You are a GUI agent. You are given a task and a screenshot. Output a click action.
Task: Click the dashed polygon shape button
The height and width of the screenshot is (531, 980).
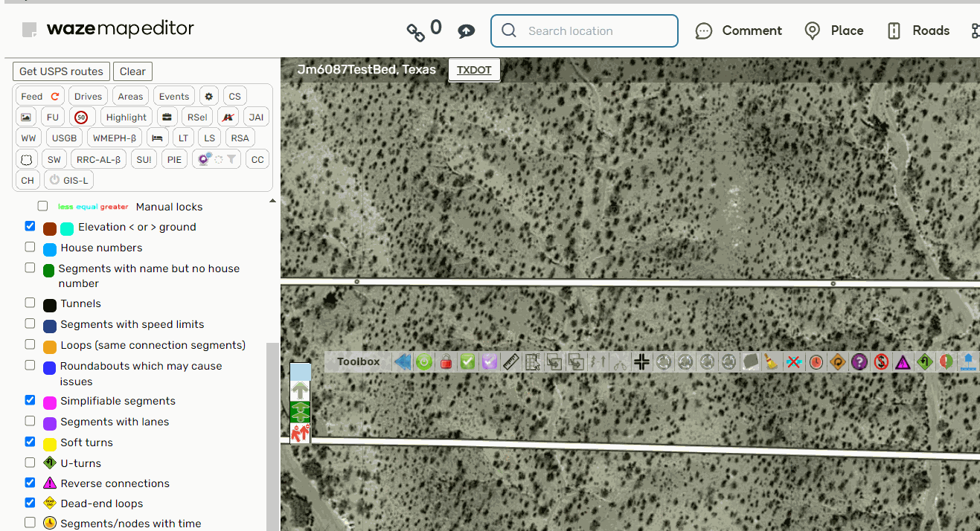(27, 159)
